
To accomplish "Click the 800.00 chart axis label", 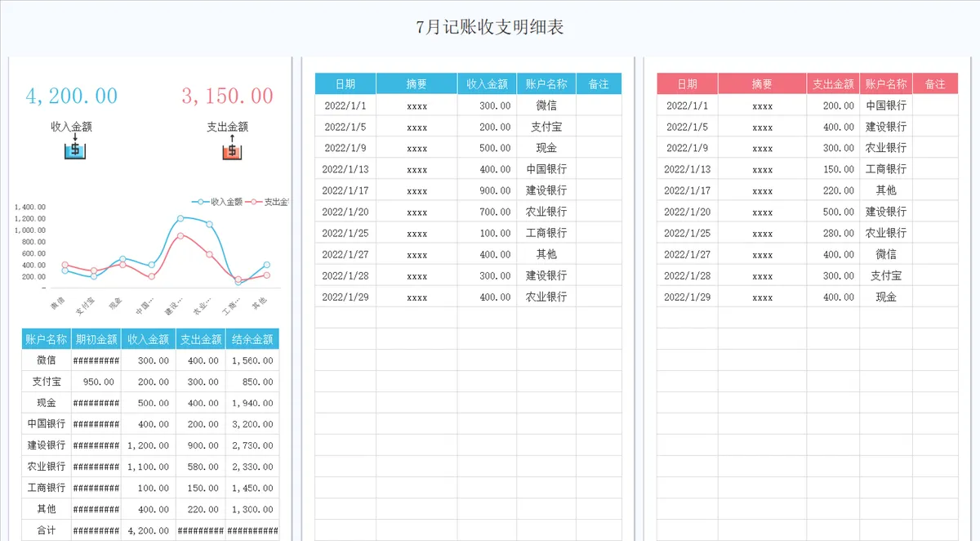I will pos(33,242).
